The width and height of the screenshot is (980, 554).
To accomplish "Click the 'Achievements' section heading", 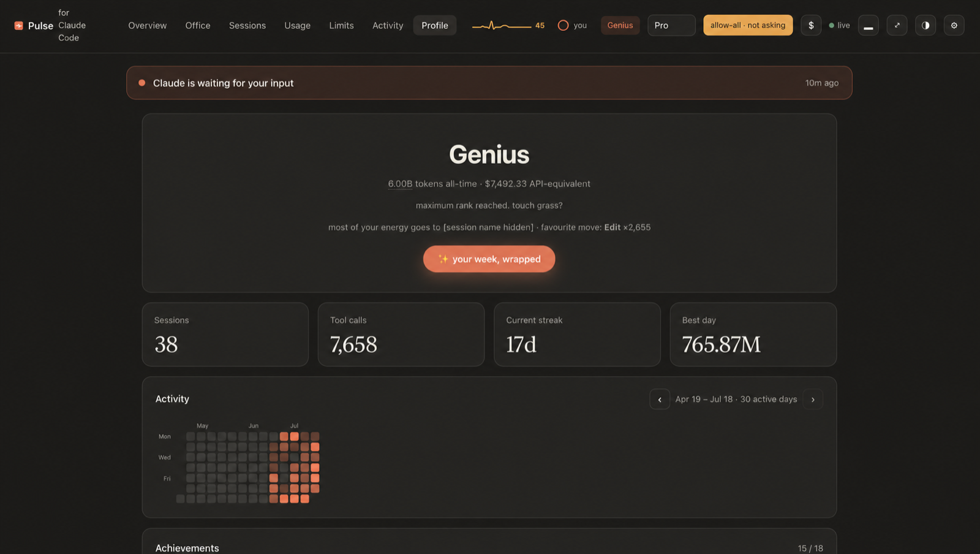I will tap(187, 548).
